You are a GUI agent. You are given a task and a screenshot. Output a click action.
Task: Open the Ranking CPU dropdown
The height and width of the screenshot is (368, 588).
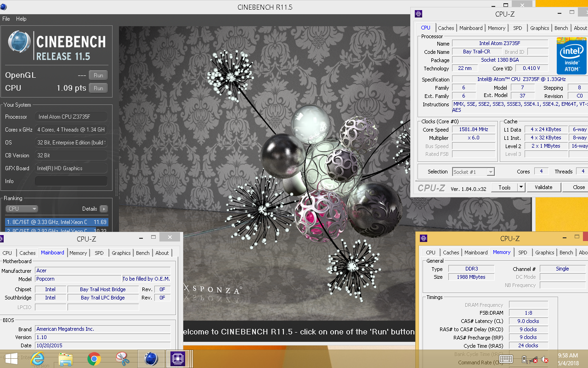[x=22, y=209]
